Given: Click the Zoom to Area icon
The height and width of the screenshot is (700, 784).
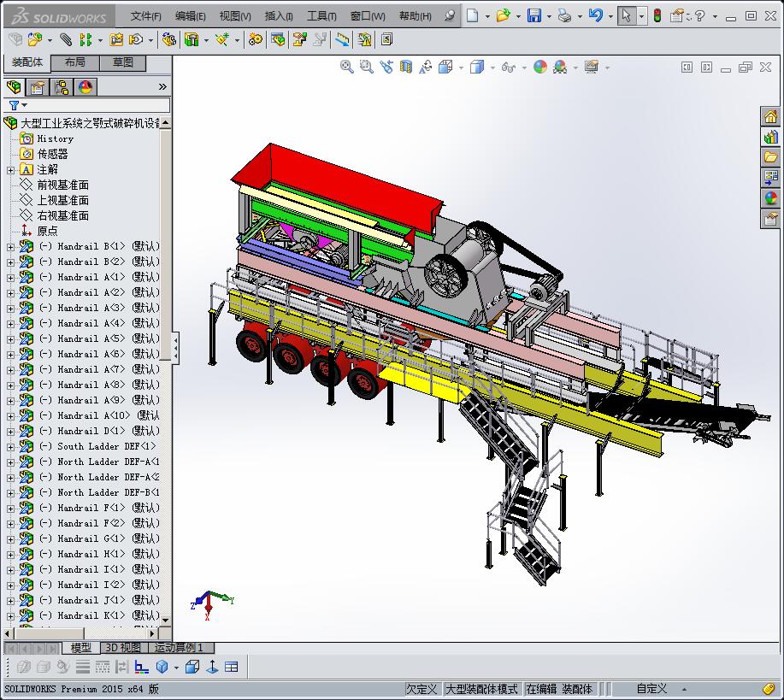Looking at the screenshot, I should pos(367,67).
